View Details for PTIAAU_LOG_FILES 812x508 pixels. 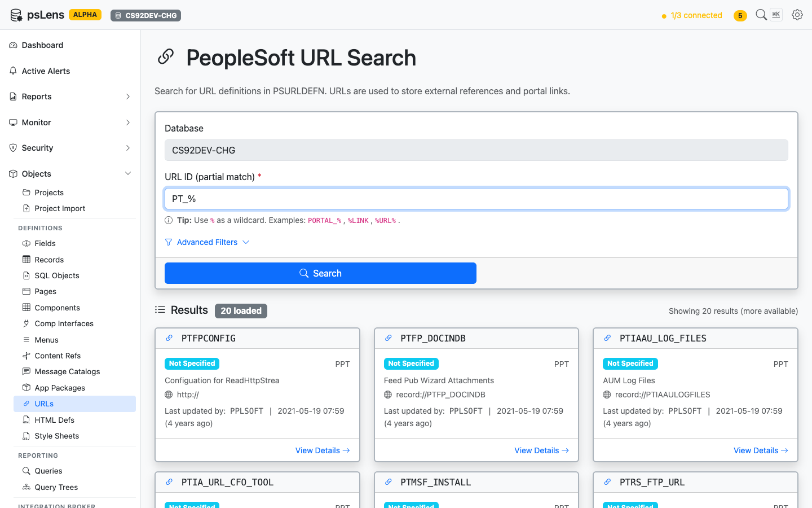point(761,450)
